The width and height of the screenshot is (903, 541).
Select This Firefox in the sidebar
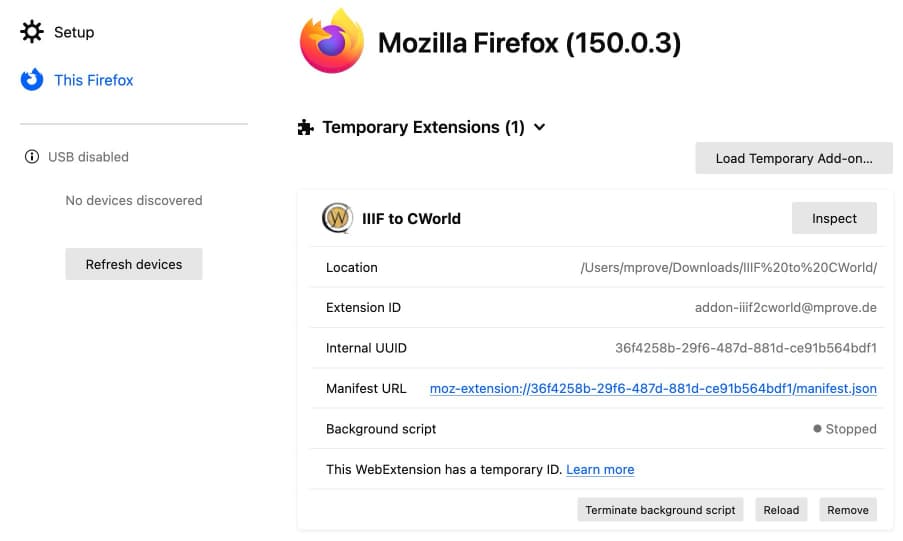[93, 80]
